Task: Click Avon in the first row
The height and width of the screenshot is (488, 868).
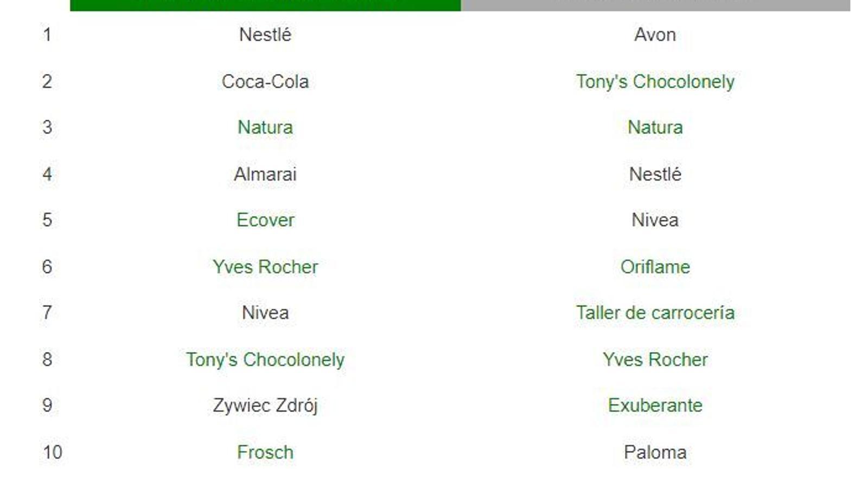Action: [x=655, y=35]
